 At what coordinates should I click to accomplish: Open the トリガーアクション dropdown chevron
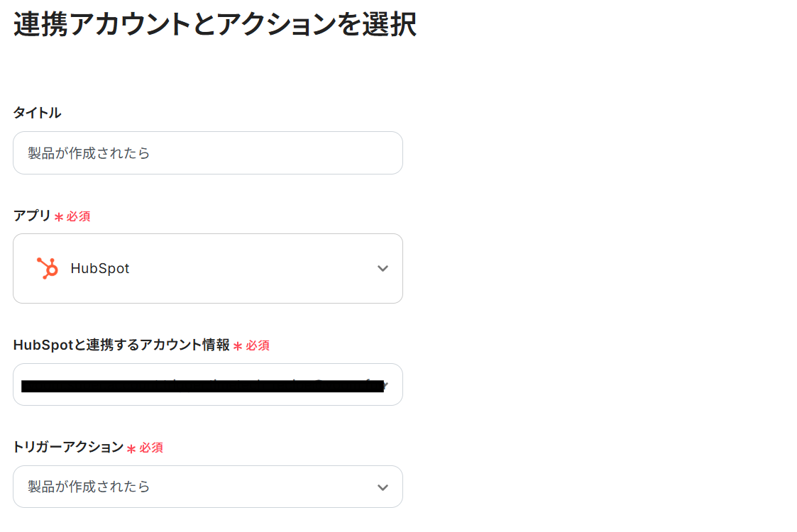coord(383,487)
